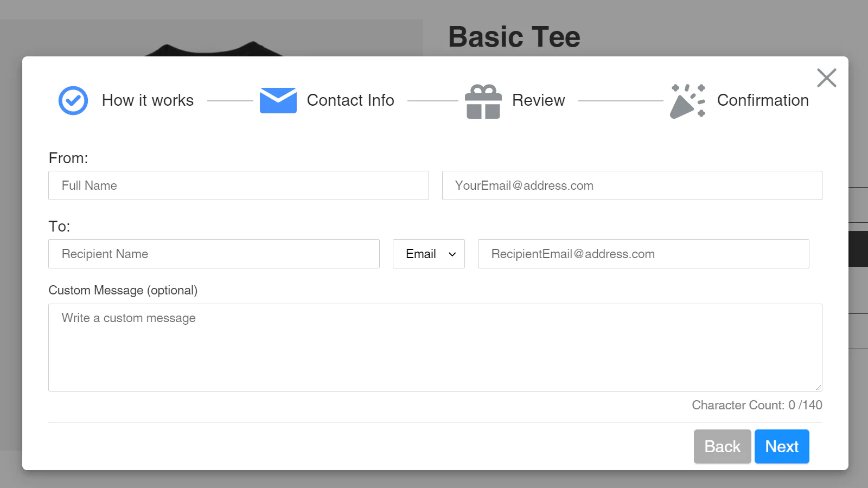Image resolution: width=868 pixels, height=488 pixels.
Task: Click the Character Count 0/140 text
Action: click(757, 405)
